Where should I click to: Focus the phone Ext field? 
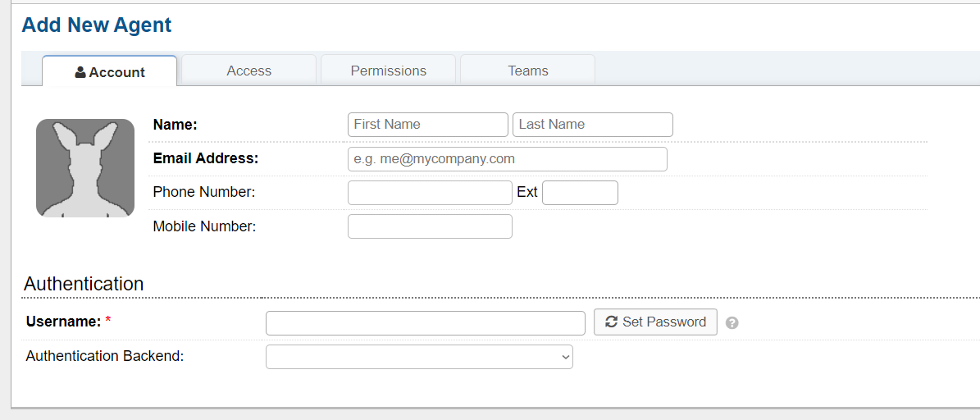coord(580,193)
